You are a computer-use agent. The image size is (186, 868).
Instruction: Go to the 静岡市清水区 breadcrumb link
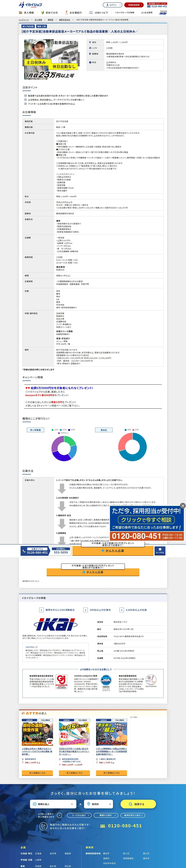click(64, 20)
